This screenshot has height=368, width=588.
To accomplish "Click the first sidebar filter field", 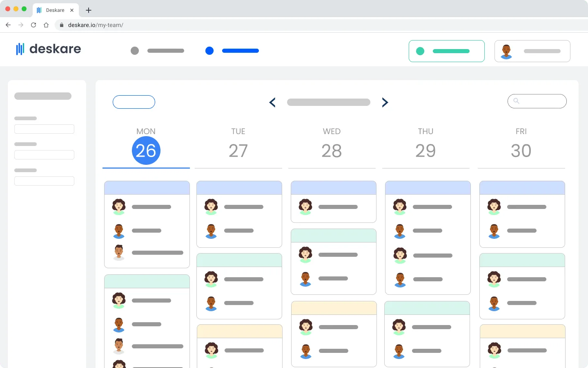I will point(44,129).
